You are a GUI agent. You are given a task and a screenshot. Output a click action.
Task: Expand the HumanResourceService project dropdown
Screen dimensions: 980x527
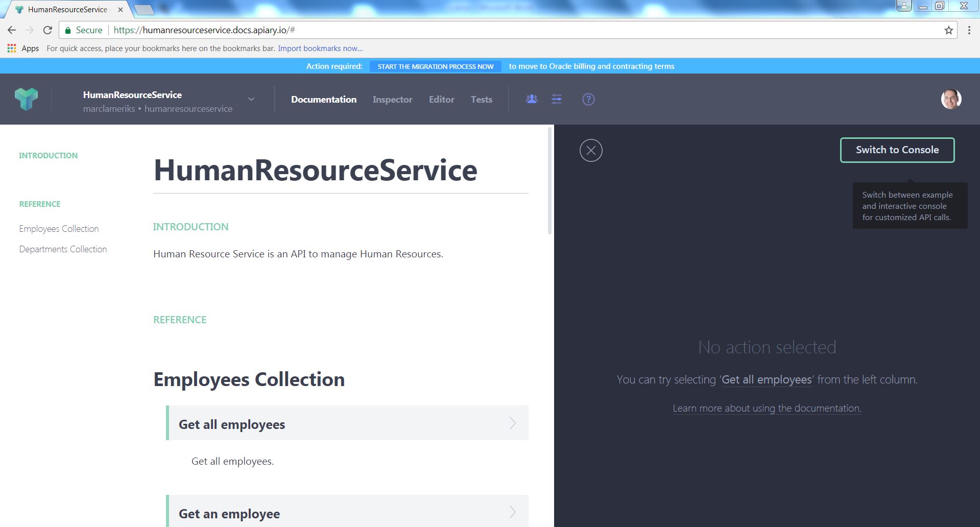[x=251, y=99]
